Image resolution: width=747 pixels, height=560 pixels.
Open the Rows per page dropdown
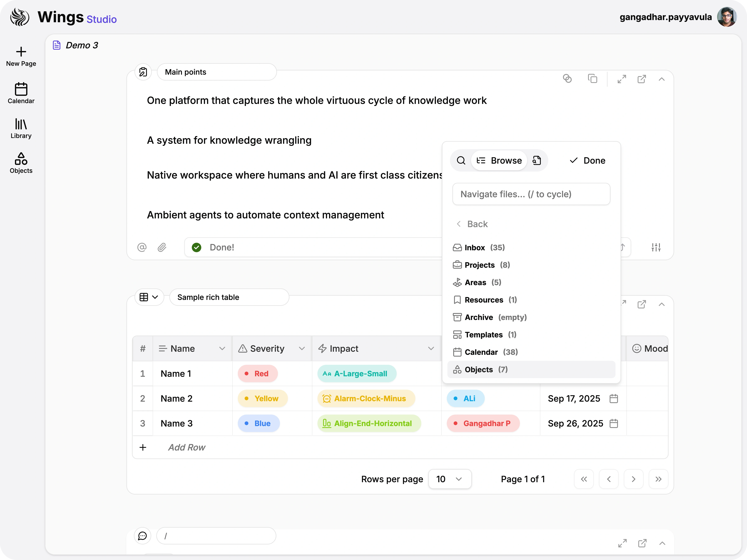(449, 479)
